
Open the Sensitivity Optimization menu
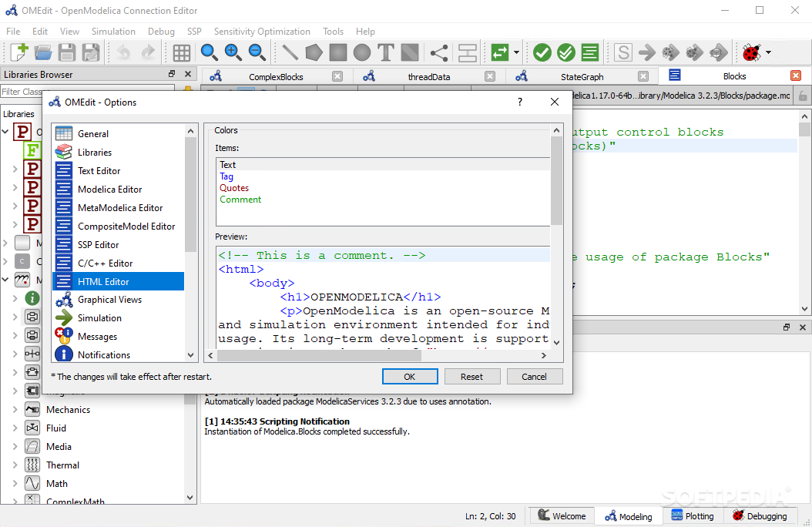(x=262, y=32)
